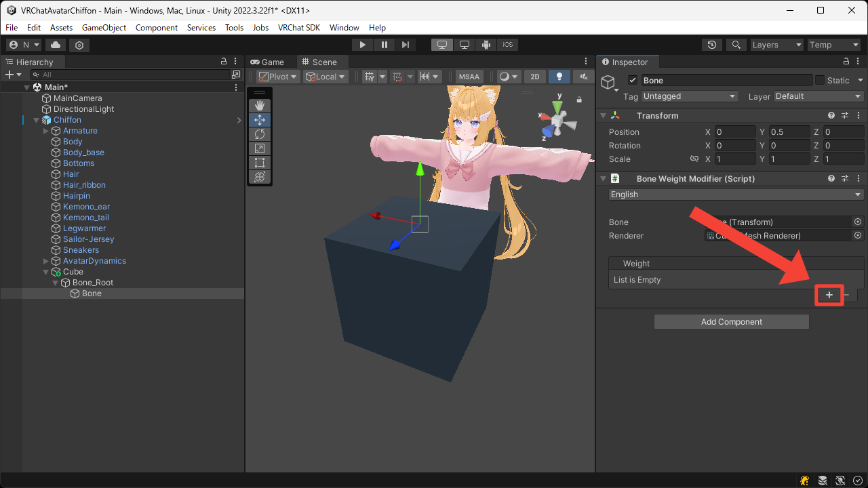This screenshot has width=868, height=488.
Task: Click the Pause button
Action: click(x=384, y=45)
